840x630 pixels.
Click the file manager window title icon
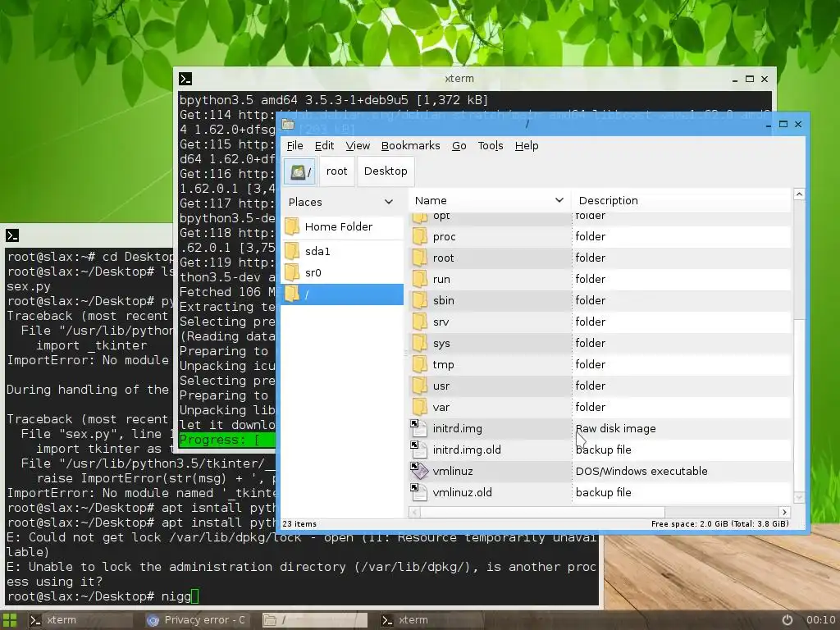[x=288, y=125]
